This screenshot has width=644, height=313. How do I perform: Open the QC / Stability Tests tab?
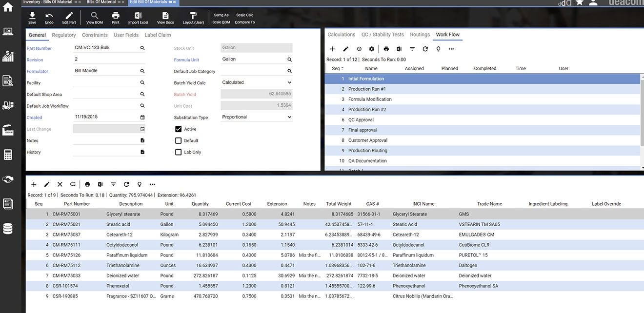[x=382, y=35]
